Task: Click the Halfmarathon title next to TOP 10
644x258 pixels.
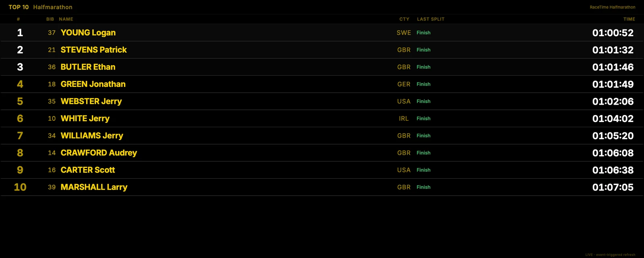Action: 53,7
